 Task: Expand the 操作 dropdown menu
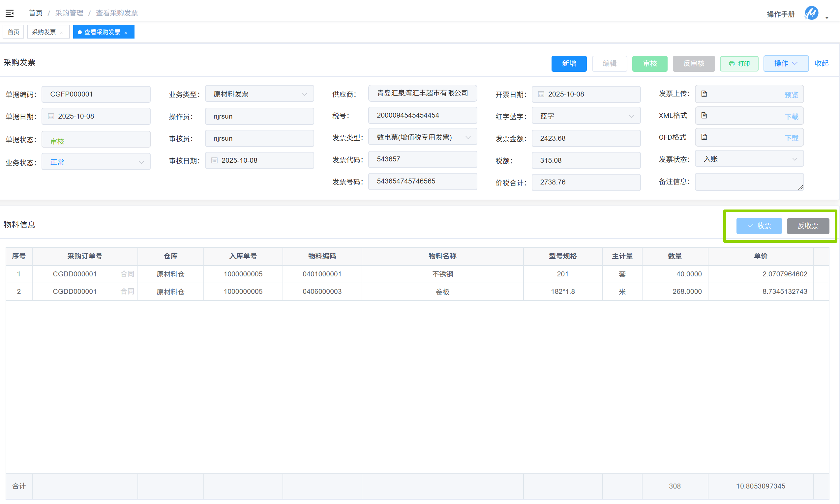[x=786, y=64]
